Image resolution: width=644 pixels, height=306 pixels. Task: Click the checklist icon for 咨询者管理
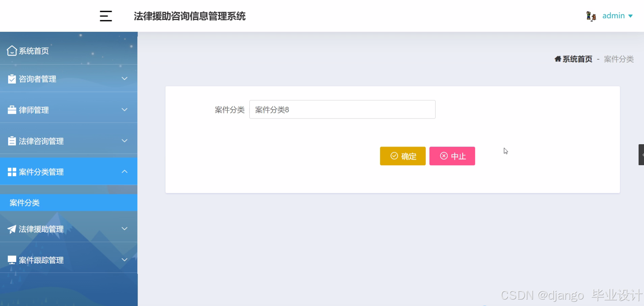(11, 79)
